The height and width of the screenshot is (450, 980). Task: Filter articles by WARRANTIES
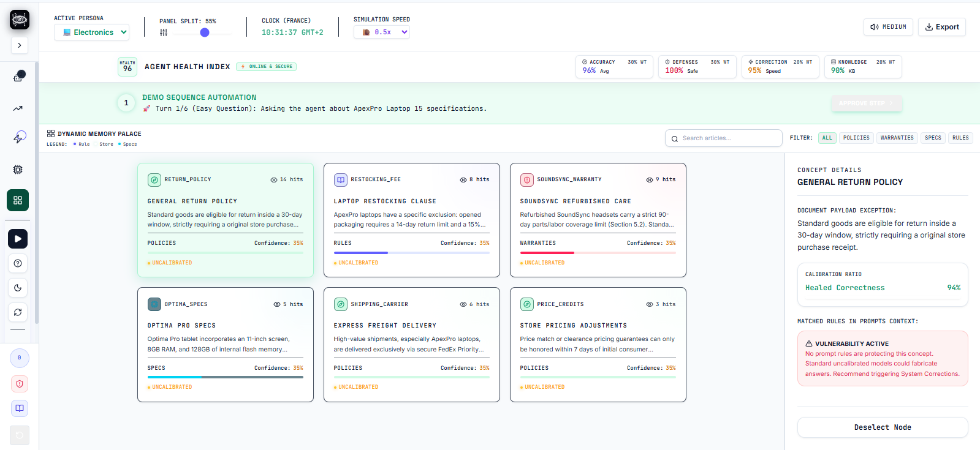[x=897, y=138]
